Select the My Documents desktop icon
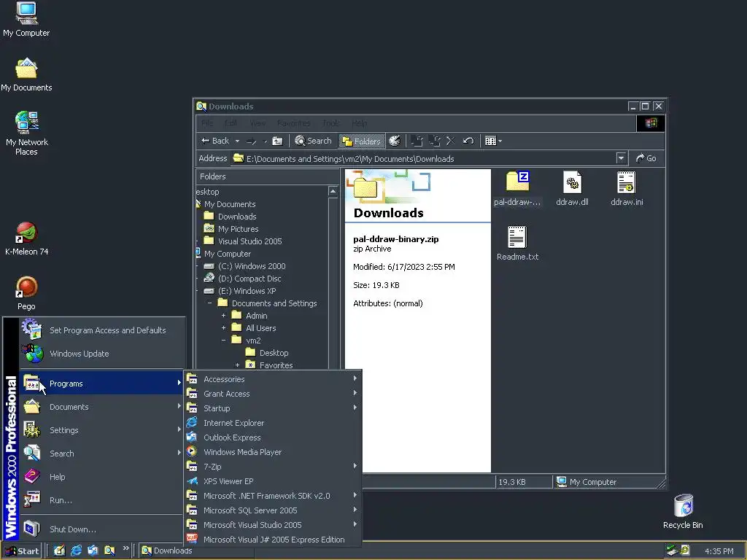The height and width of the screenshot is (560, 747). (x=26, y=74)
